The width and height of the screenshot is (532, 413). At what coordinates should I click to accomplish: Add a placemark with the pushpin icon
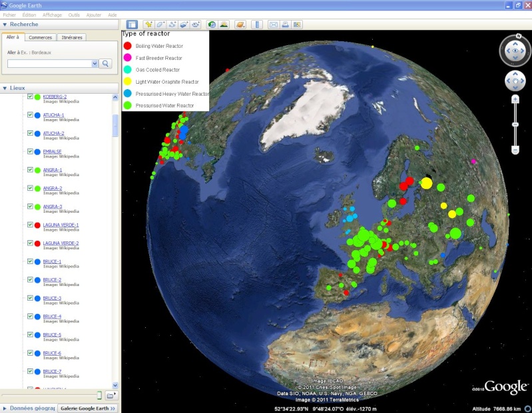coord(148,25)
